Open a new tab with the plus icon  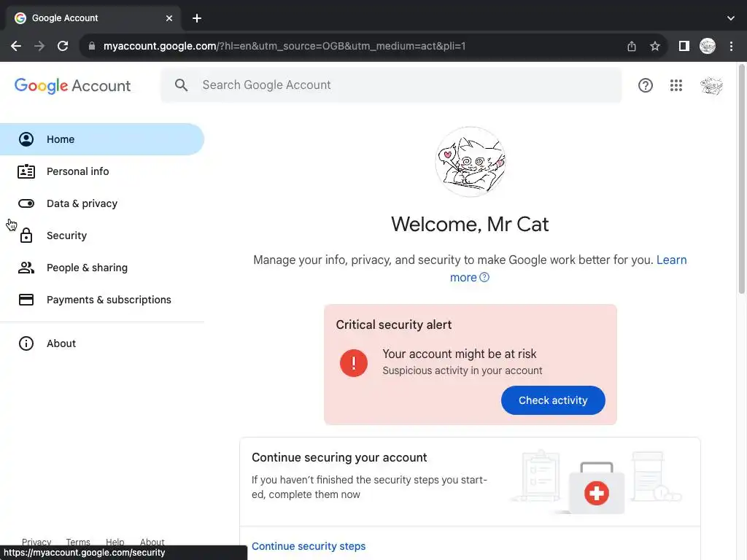pyautogui.click(x=197, y=18)
